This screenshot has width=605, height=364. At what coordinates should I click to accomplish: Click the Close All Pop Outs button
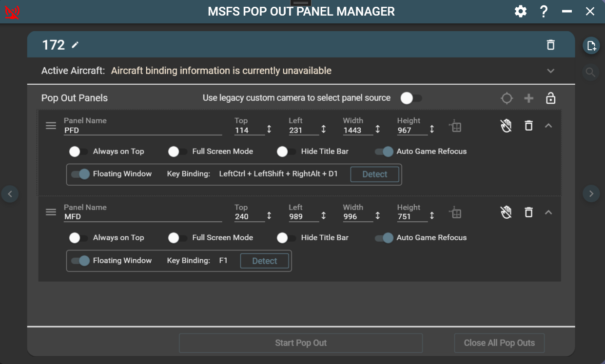[x=499, y=343]
